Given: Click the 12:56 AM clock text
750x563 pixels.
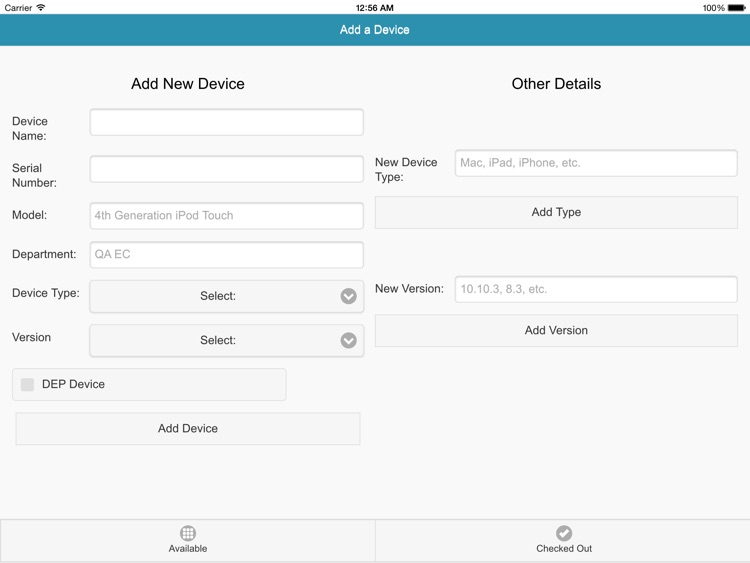Looking at the screenshot, I should tap(375, 8).
